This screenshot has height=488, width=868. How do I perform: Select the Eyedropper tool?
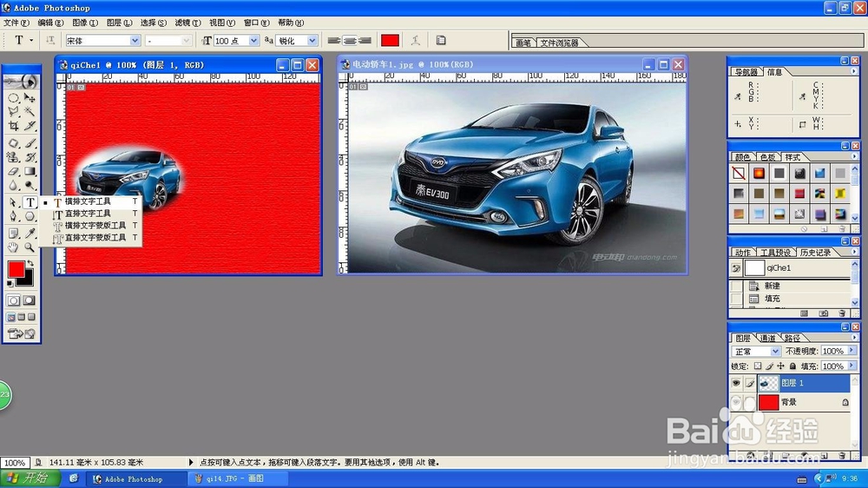(30, 233)
